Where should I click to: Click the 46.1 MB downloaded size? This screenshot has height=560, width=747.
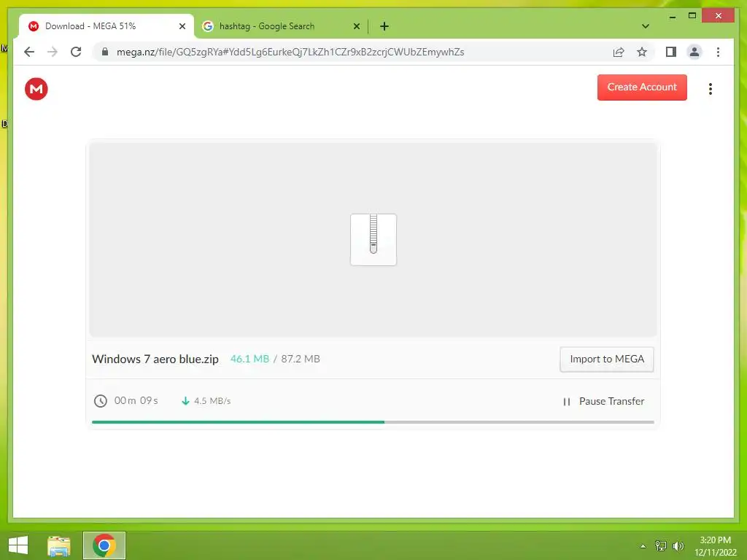tap(249, 359)
